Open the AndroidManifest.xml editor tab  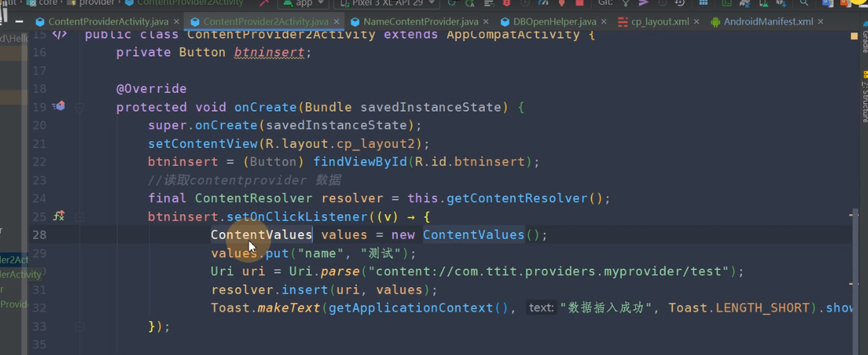click(x=768, y=22)
